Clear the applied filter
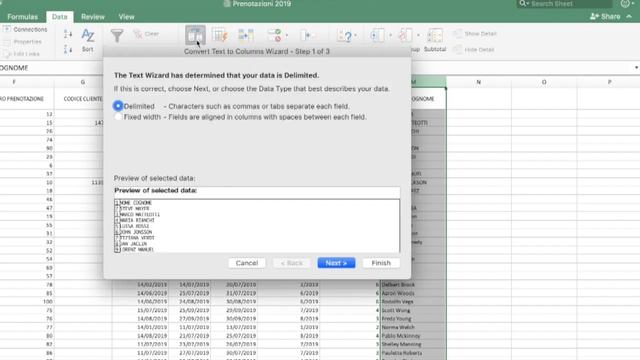 (x=146, y=34)
